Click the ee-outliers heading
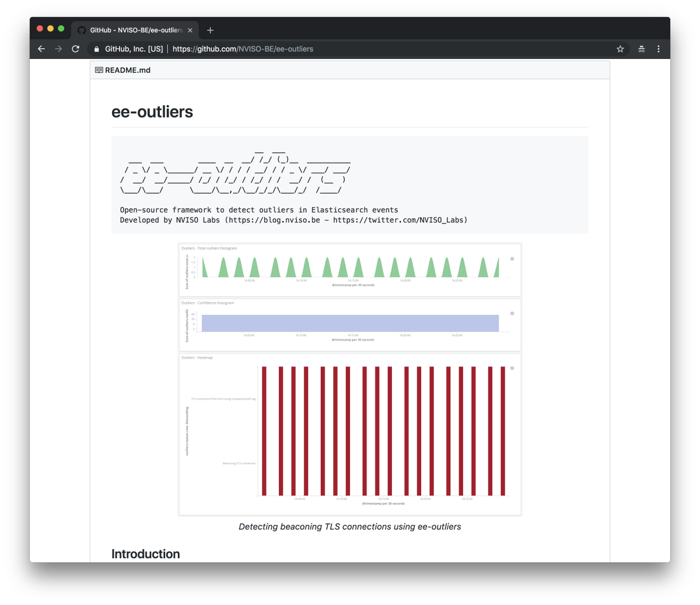This screenshot has height=605, width=700. click(x=152, y=111)
